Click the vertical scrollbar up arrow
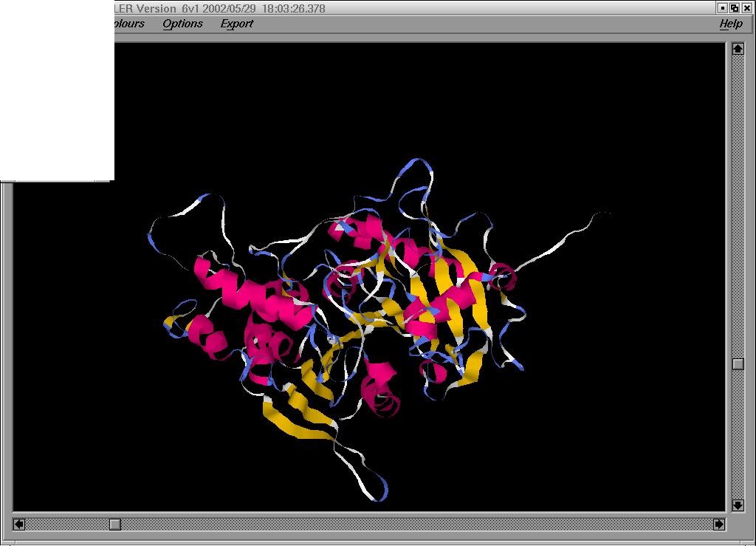The width and height of the screenshot is (756, 546). (738, 50)
